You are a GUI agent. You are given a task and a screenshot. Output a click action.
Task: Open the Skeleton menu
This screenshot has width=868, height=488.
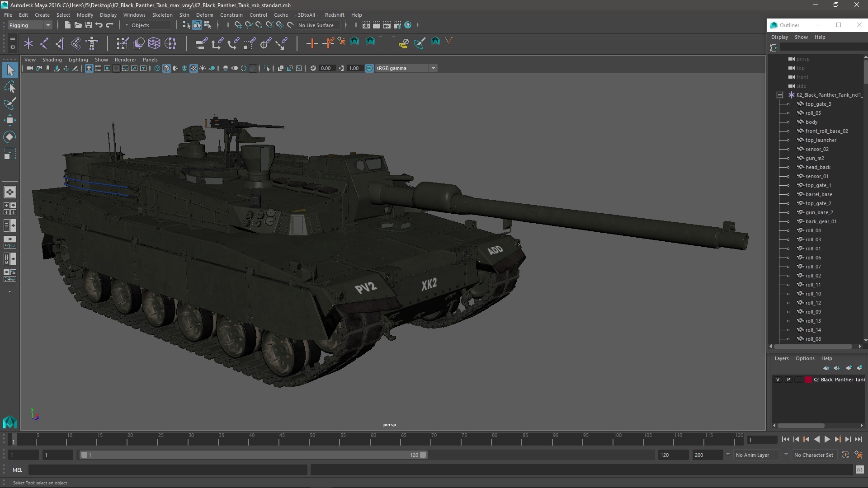[x=162, y=15]
